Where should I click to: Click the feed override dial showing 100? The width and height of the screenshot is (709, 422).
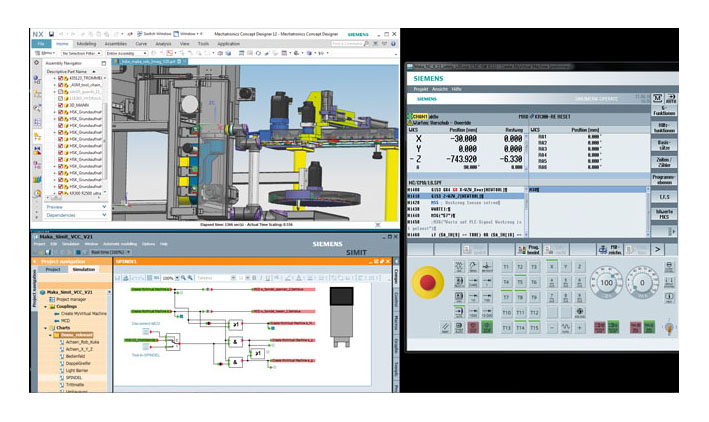[x=606, y=283]
